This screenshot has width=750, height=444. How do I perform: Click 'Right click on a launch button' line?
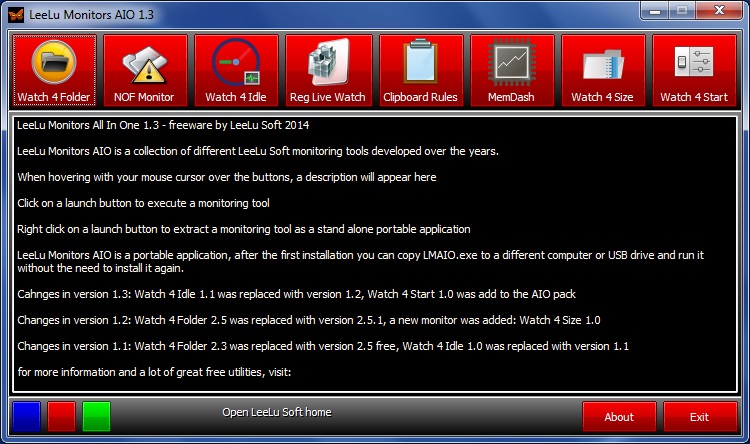coord(243,229)
